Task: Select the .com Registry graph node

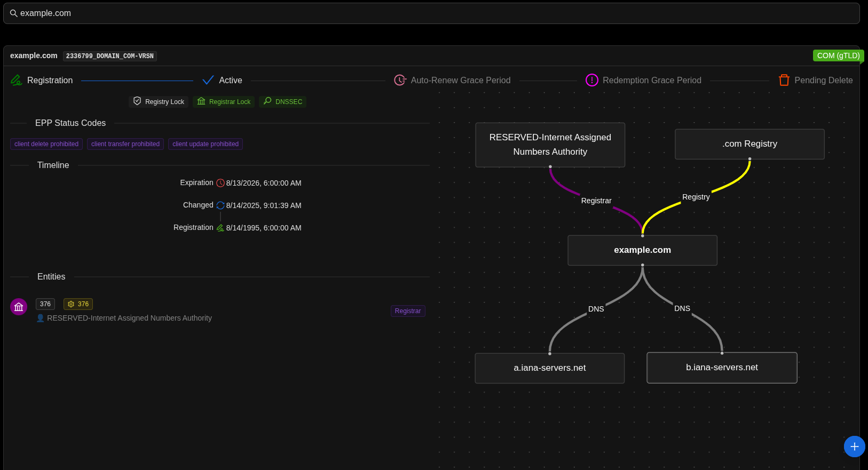Action: pos(749,144)
